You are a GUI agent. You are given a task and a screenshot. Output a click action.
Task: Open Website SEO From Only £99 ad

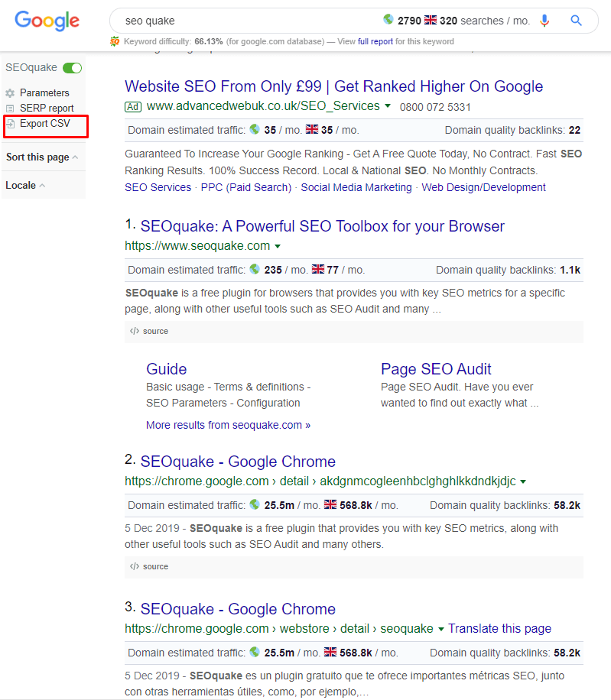click(333, 86)
